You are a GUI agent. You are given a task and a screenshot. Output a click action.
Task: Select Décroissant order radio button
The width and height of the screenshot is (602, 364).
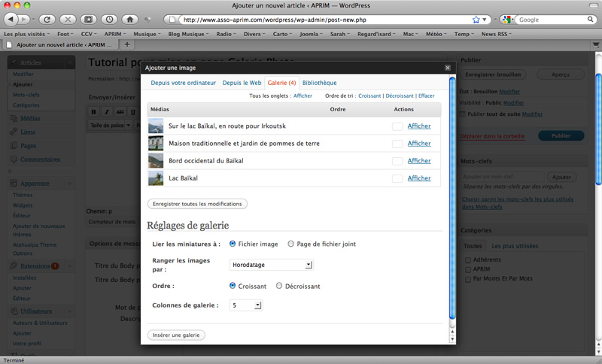[x=279, y=286]
